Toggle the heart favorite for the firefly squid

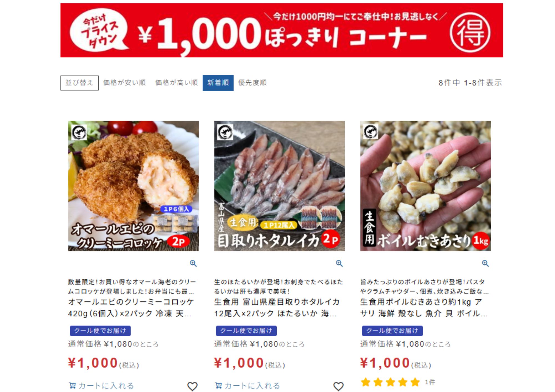(338, 386)
